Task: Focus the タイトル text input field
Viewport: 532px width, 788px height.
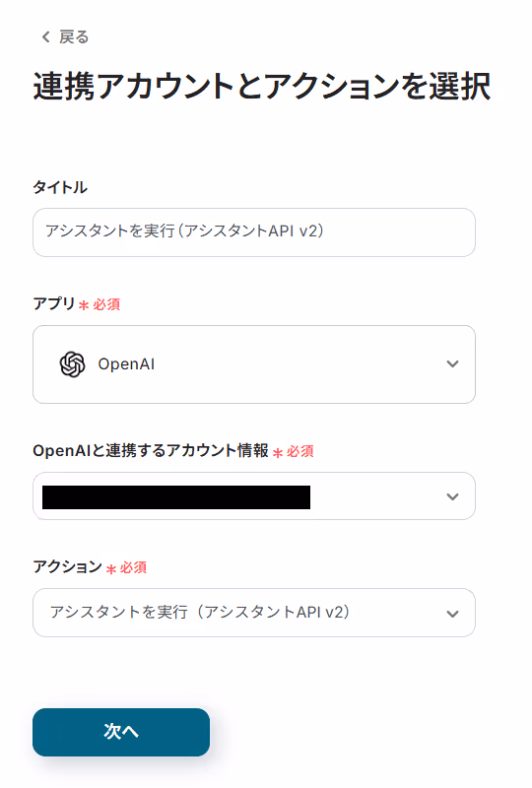Action: click(254, 232)
